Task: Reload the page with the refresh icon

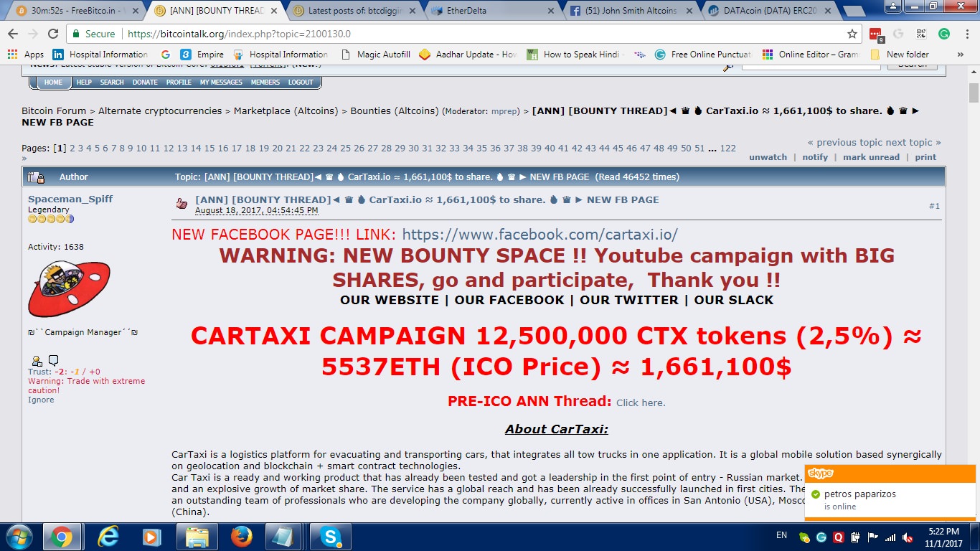Action: [53, 34]
